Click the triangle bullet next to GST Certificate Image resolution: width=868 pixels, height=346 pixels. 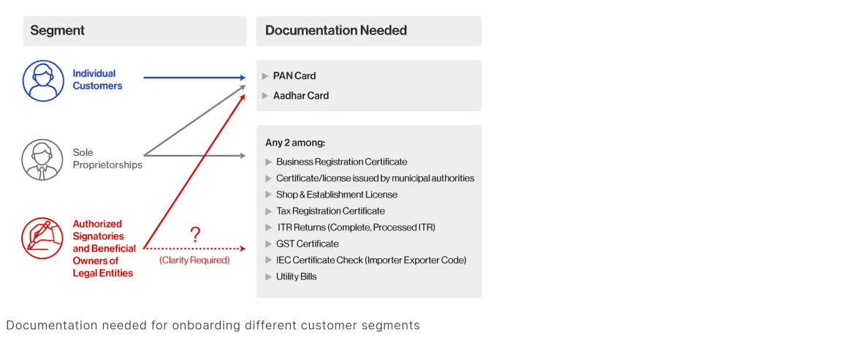(x=268, y=244)
